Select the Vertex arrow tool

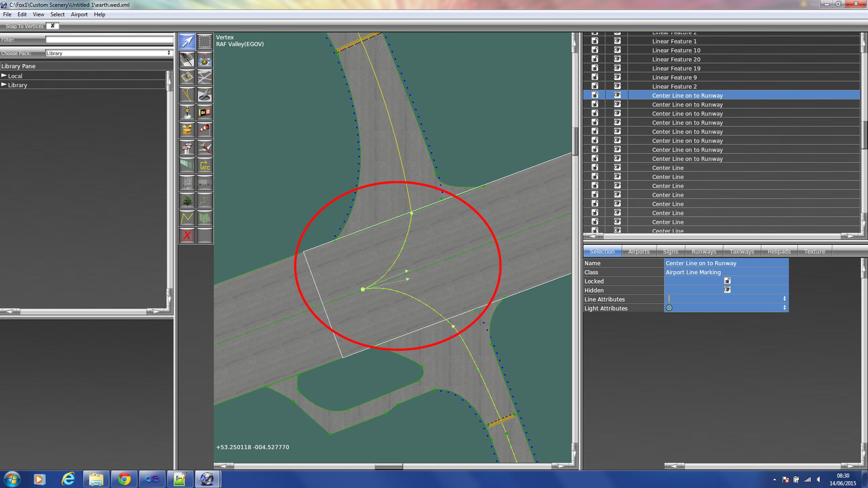coord(187,42)
